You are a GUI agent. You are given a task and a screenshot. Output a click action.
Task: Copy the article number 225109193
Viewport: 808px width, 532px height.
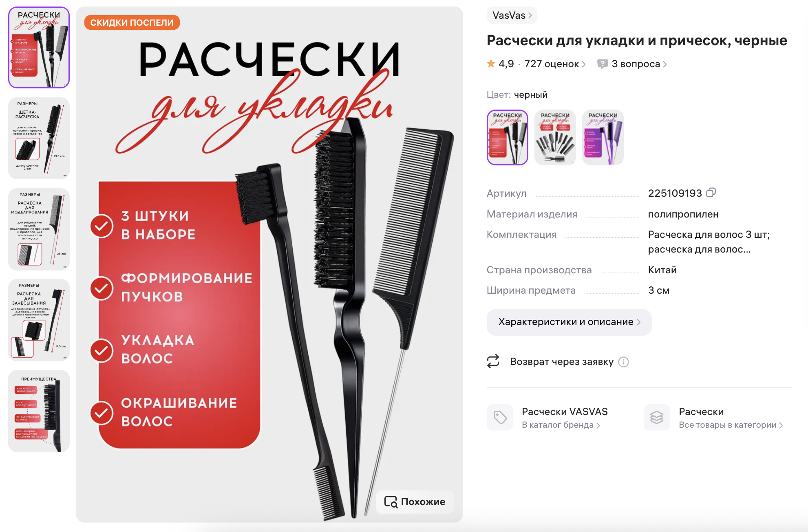711,193
